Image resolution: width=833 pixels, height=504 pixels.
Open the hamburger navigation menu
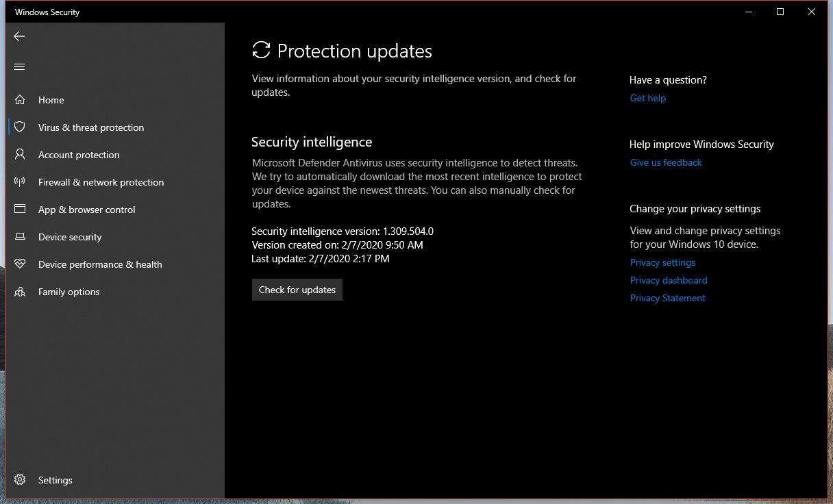(x=19, y=66)
